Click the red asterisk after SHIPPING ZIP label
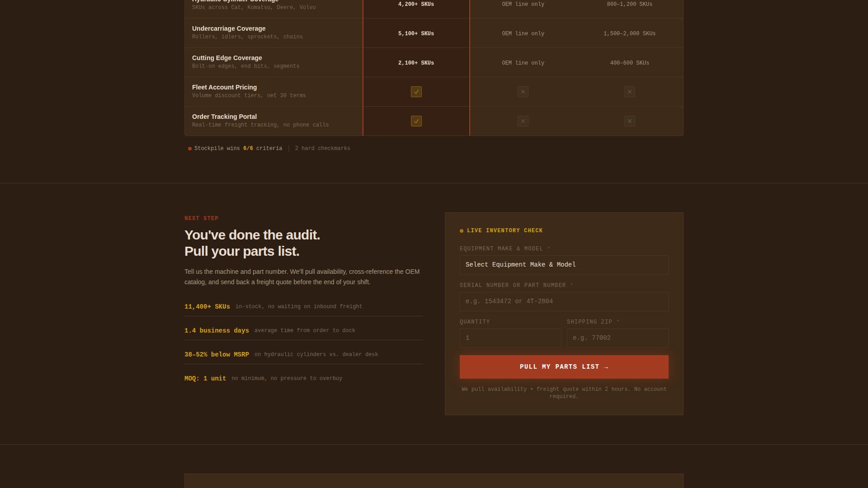Image resolution: width=868 pixels, height=488 pixels. click(x=618, y=321)
